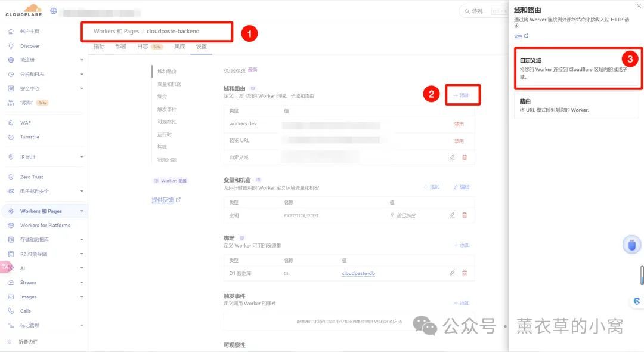This screenshot has height=352, width=644.
Task: Expand the 域注册 dropdown arrow
Action: tap(82, 60)
